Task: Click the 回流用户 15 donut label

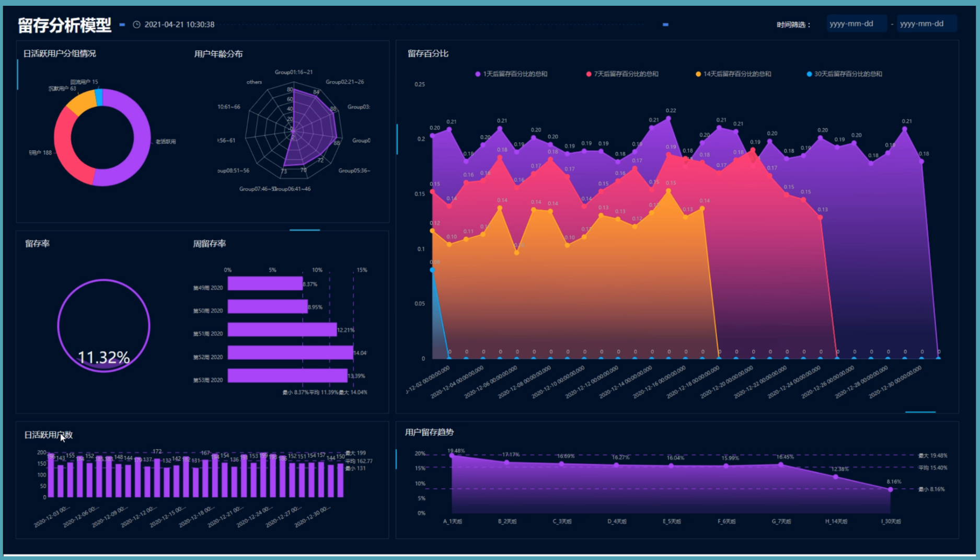Action: (84, 82)
